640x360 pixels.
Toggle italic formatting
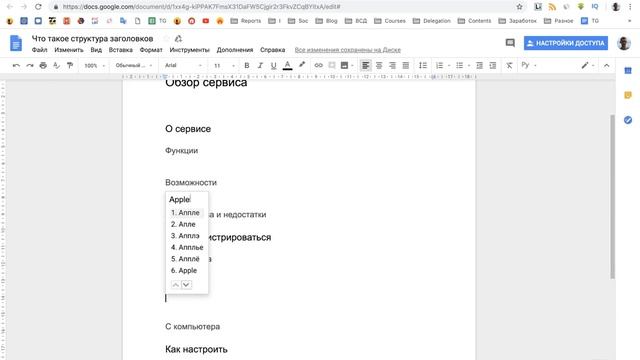260,65
